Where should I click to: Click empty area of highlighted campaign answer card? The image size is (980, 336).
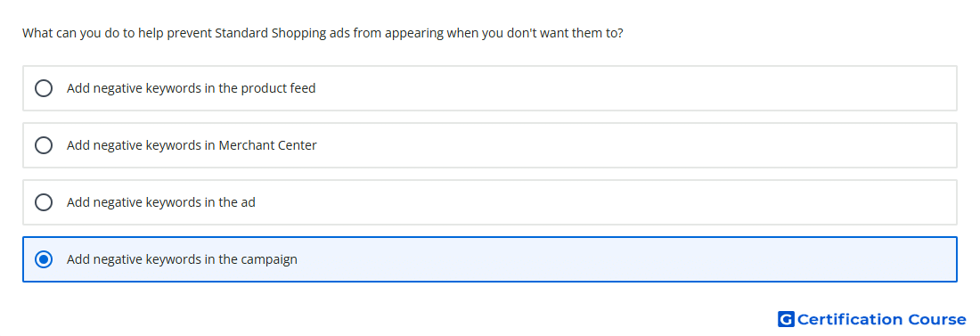(625, 259)
